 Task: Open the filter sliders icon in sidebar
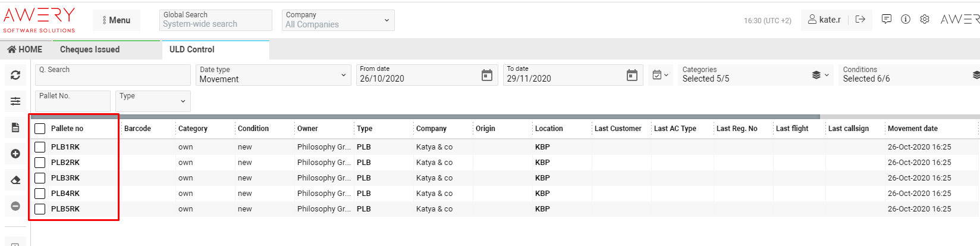tap(15, 101)
